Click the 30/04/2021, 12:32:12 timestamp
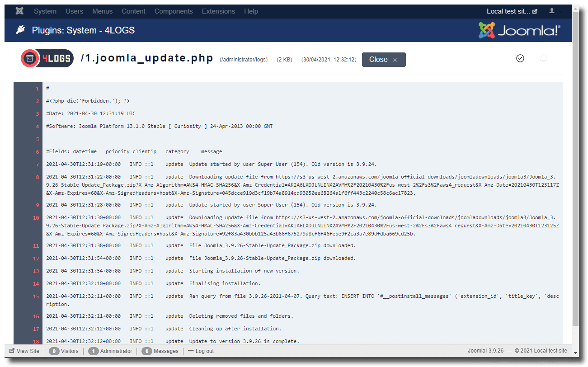 click(329, 60)
